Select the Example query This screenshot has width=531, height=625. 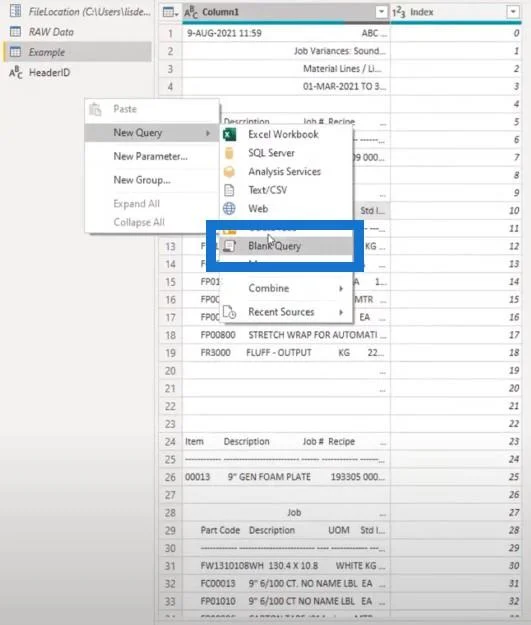click(x=78, y=52)
